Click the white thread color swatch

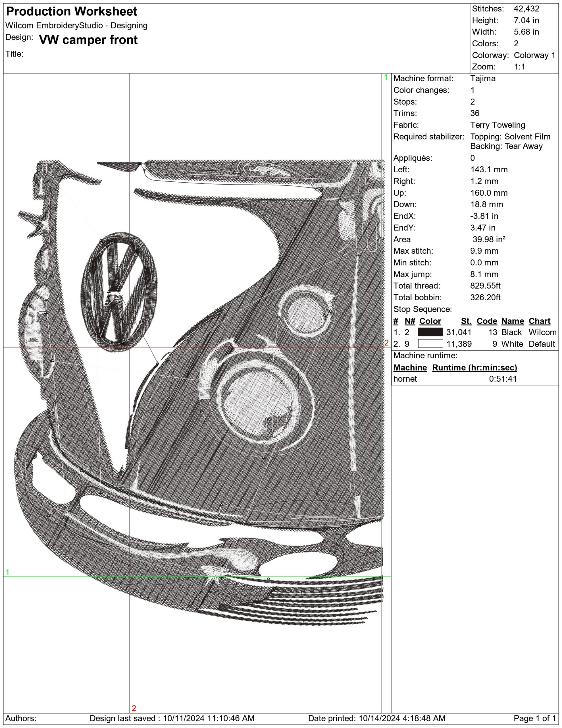tap(430, 344)
